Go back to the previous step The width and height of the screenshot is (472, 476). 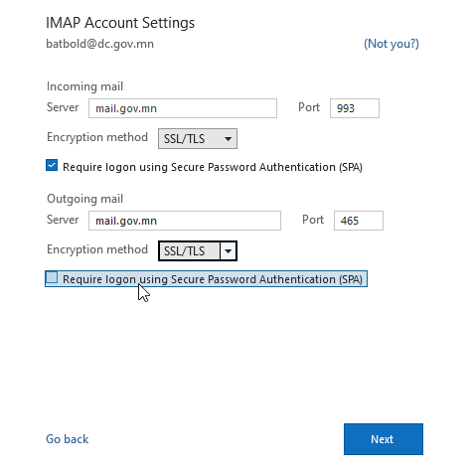(x=68, y=439)
